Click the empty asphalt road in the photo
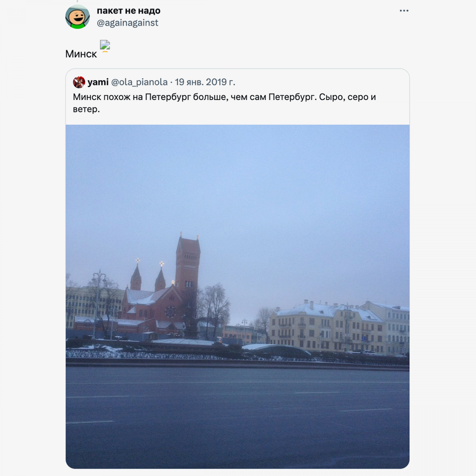Image resolution: width=476 pixels, height=476 pixels. click(x=237, y=416)
